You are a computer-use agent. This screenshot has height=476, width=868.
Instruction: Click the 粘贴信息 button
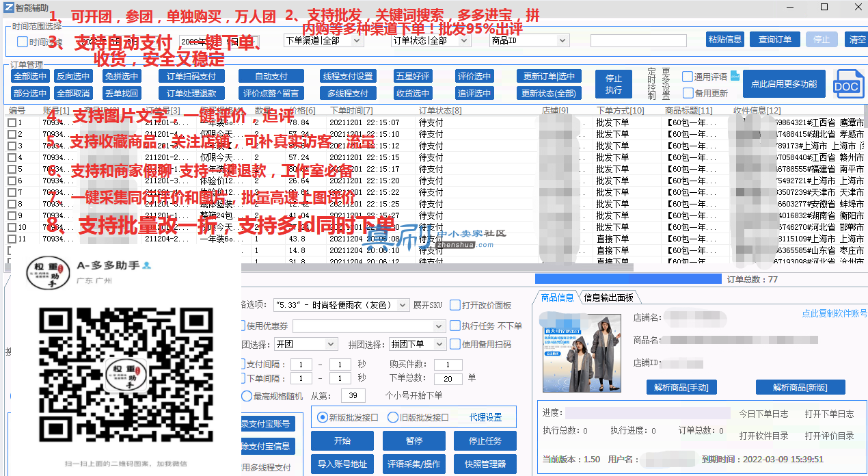[x=725, y=39]
